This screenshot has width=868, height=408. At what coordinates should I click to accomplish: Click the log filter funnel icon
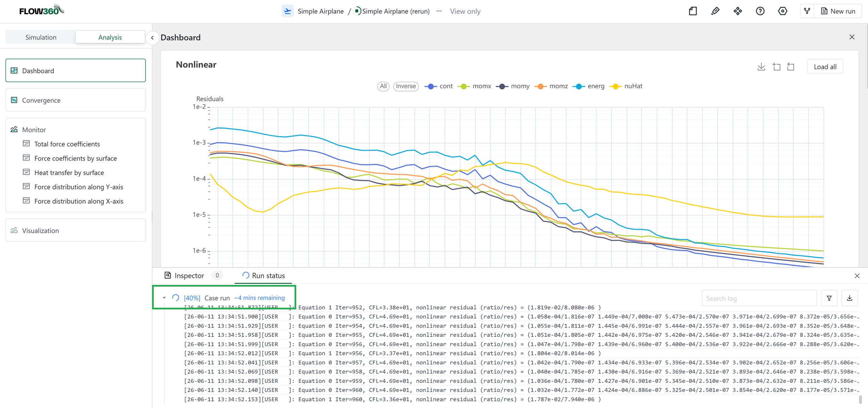coord(829,298)
